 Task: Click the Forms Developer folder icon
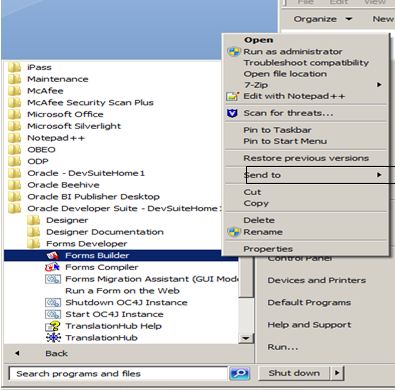pos(33,244)
